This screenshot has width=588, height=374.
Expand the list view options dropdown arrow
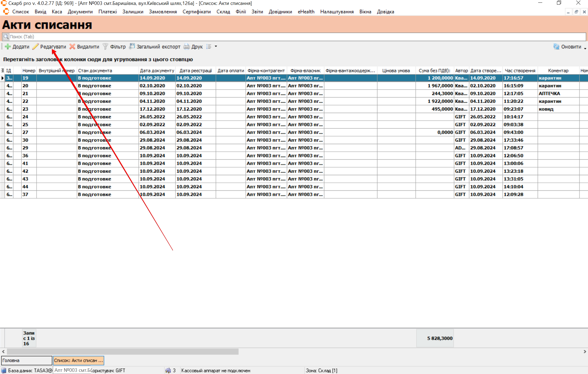[x=216, y=47]
